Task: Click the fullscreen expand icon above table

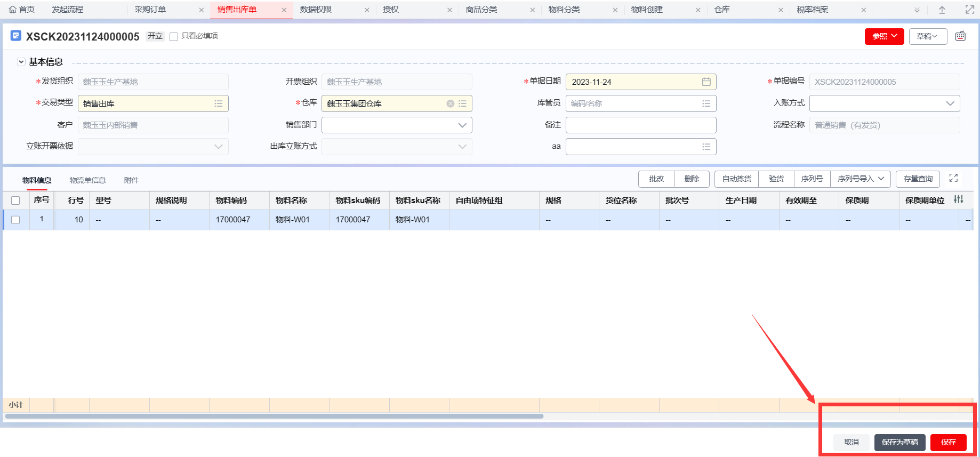Action: coord(953,178)
